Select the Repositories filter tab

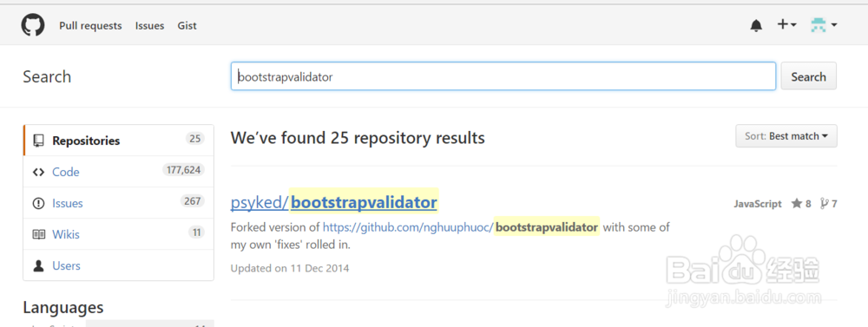click(118, 141)
